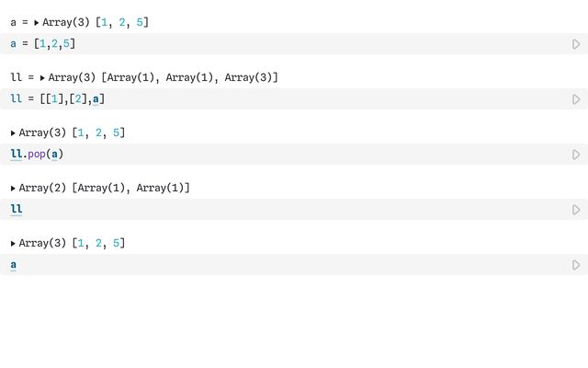Image resolution: width=588 pixels, height=368 pixels.
Task: Expand the a = Array(3) output
Action: point(37,22)
